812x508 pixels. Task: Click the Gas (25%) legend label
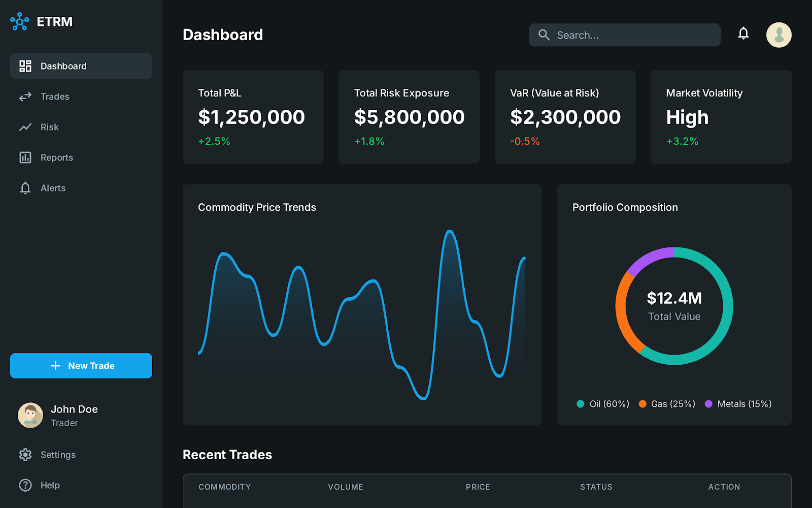coord(673,404)
